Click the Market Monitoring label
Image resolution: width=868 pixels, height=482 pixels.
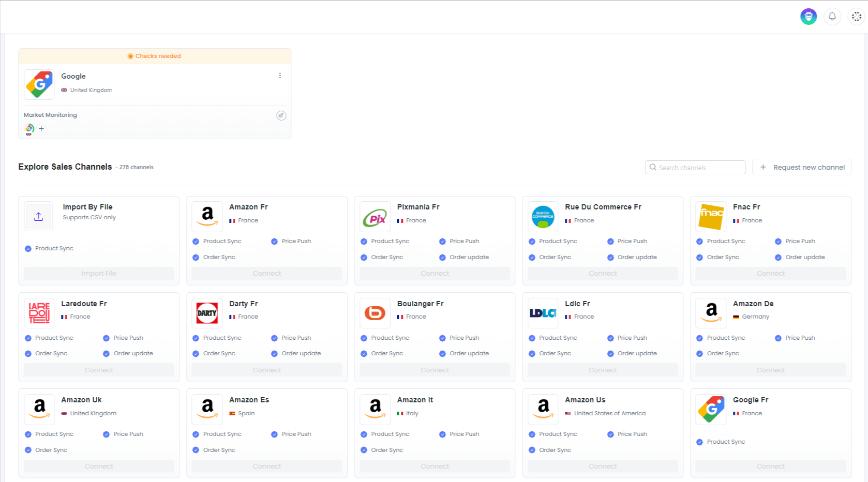tap(50, 115)
